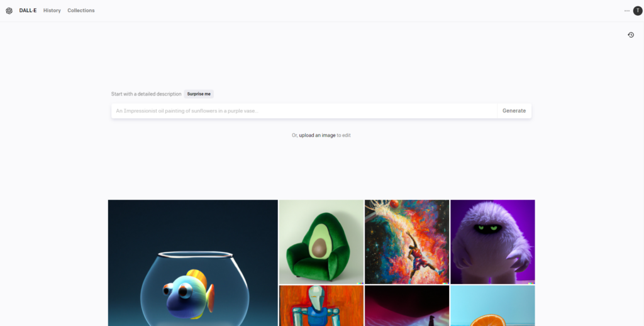Open the dark purple landscape image
The width and height of the screenshot is (644, 326).
[407, 306]
